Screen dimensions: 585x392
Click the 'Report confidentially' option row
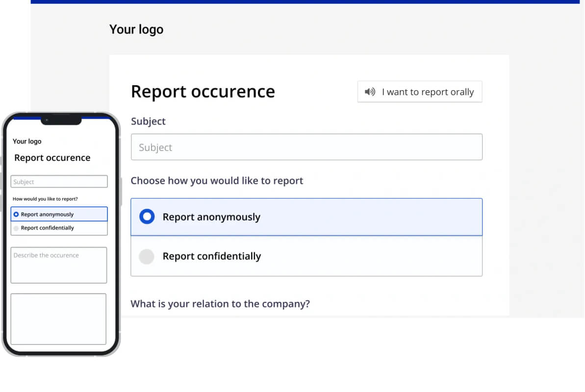[306, 256]
